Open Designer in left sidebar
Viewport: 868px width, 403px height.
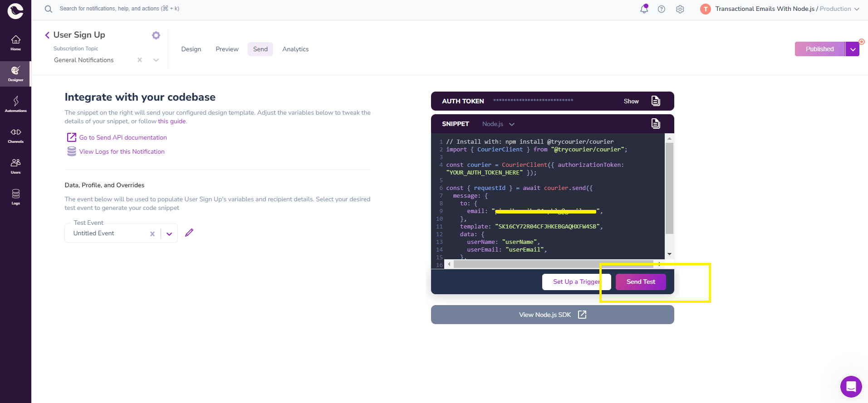pyautogui.click(x=15, y=74)
